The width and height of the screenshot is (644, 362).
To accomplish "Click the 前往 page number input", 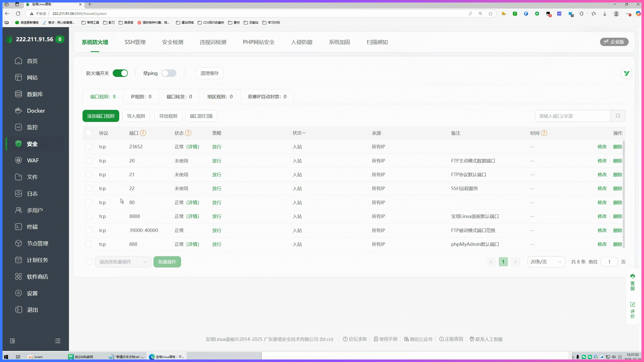I will click(x=609, y=262).
